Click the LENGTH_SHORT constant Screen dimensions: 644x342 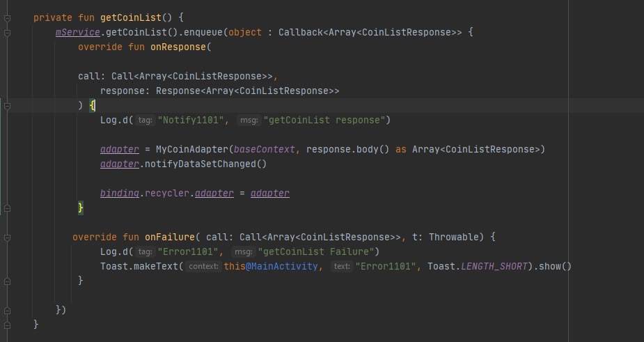coord(494,266)
